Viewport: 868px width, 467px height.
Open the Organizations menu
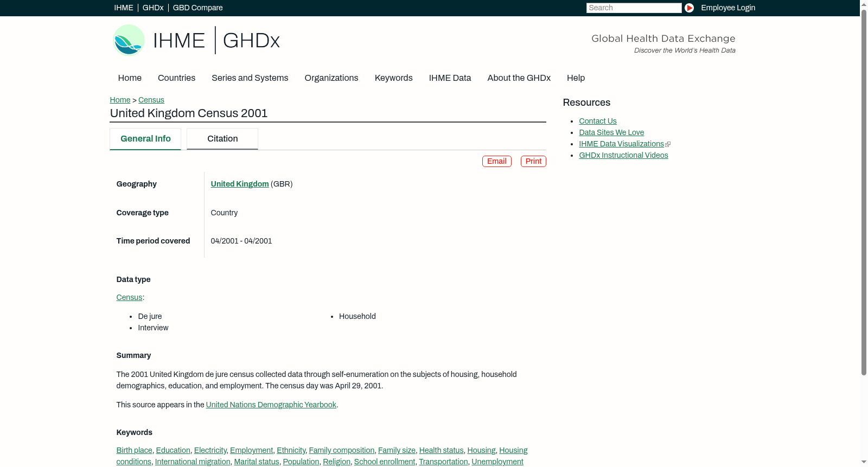click(331, 78)
